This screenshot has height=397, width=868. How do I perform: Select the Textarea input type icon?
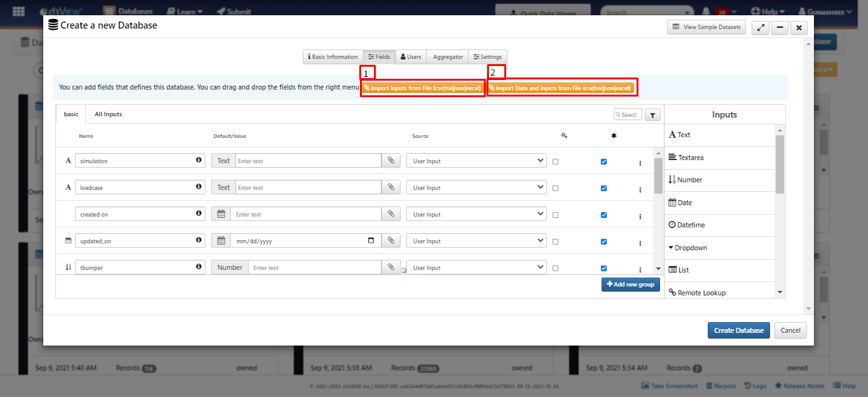coord(675,158)
